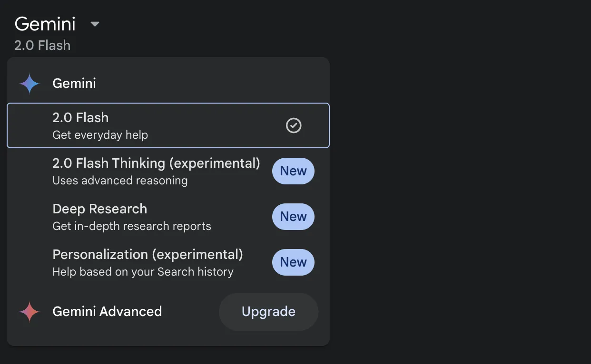
Task: Select Personalization (experimental) option
Action: click(x=168, y=262)
